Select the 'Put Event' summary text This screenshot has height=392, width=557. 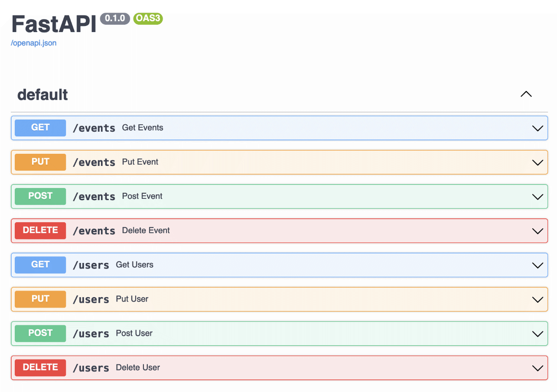point(140,162)
